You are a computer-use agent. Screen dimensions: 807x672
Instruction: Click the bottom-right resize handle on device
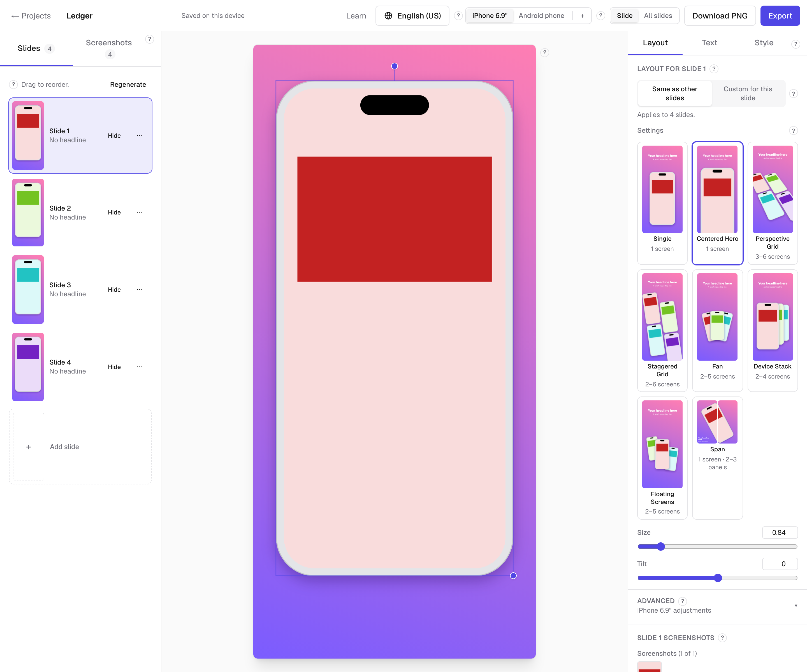[x=513, y=576]
